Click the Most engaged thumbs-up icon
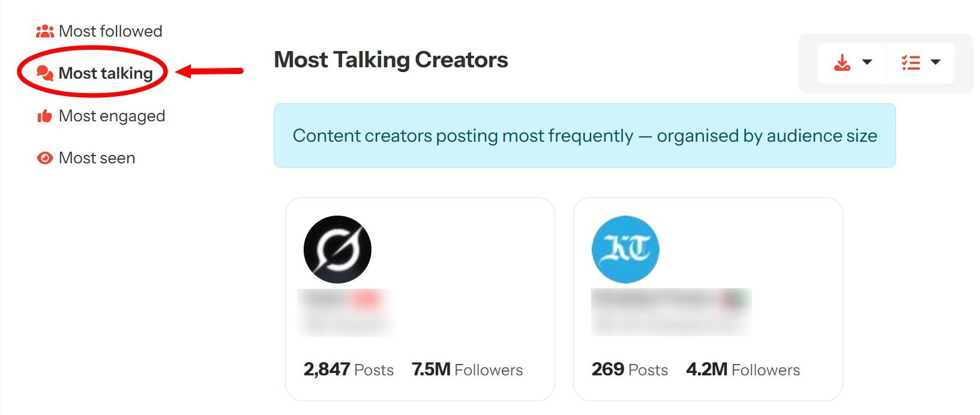This screenshot has height=415, width=980. point(45,116)
